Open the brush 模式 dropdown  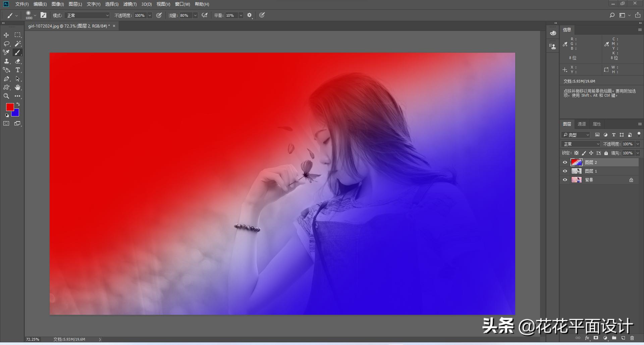pyautogui.click(x=87, y=15)
